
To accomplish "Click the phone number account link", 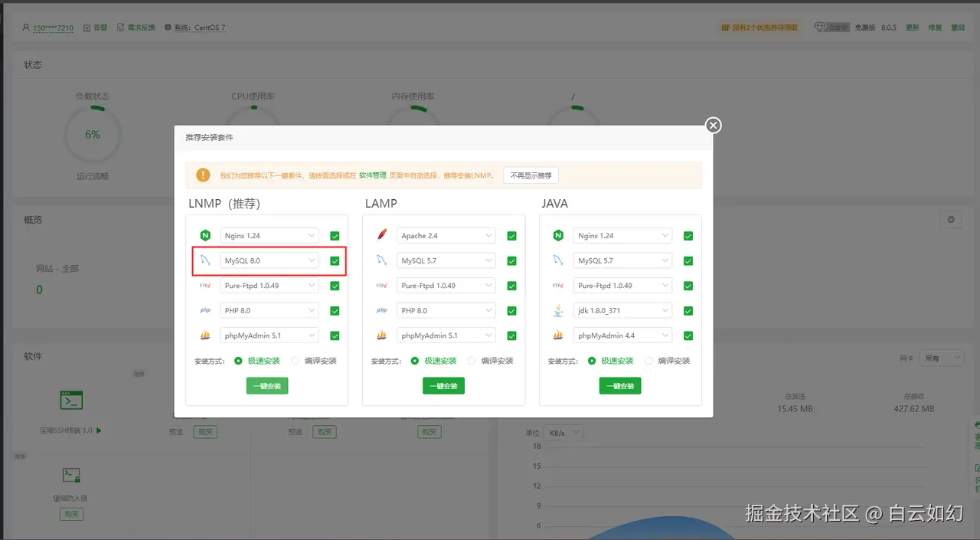I will (53, 28).
